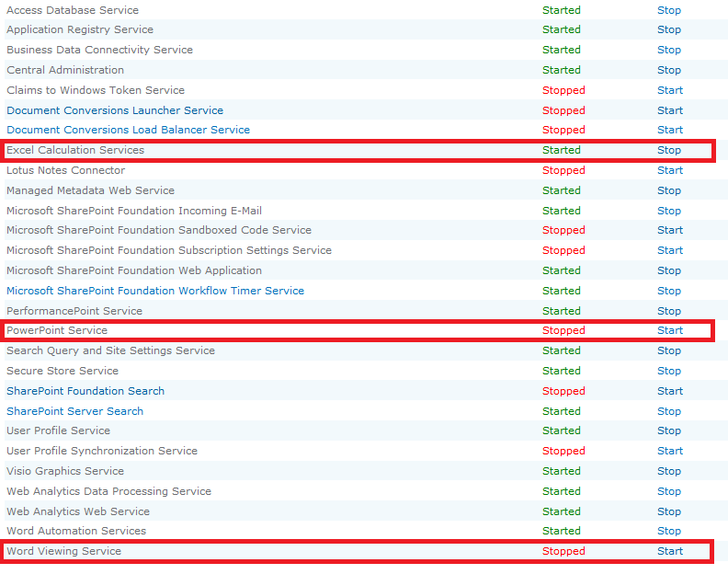Stop SharePoint Foundation Incoming E-Mail

coord(668,211)
